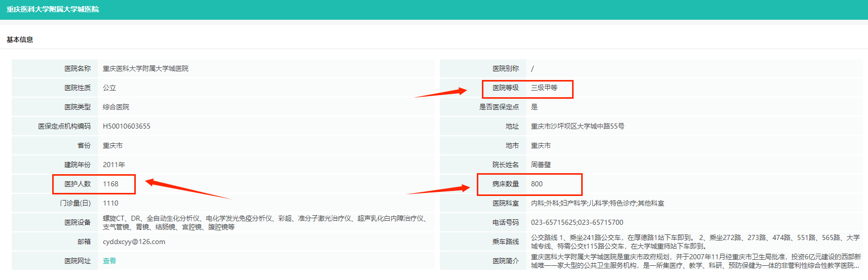Select the bus route text 公交路线 1

(x=695, y=242)
